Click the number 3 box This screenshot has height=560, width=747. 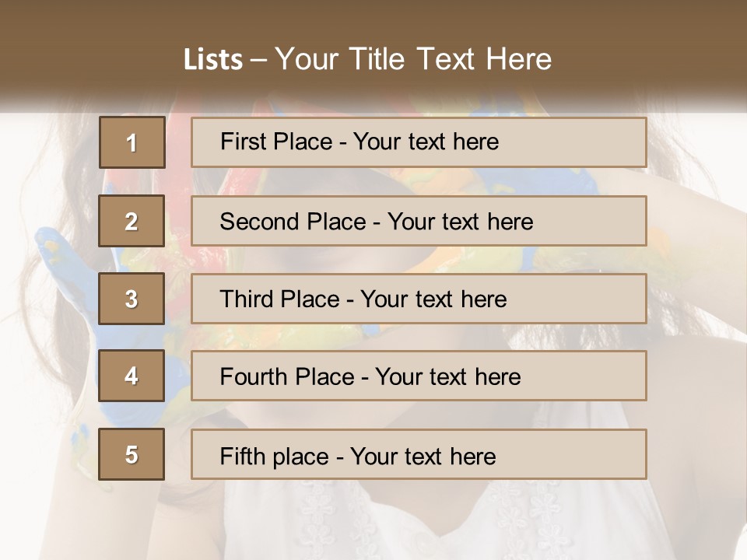[132, 299]
